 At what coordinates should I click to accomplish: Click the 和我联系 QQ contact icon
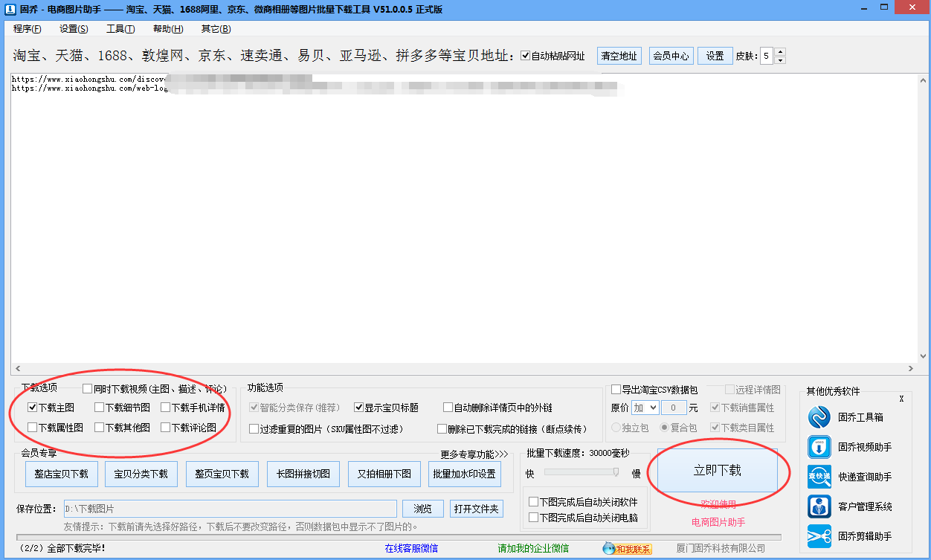point(627,549)
